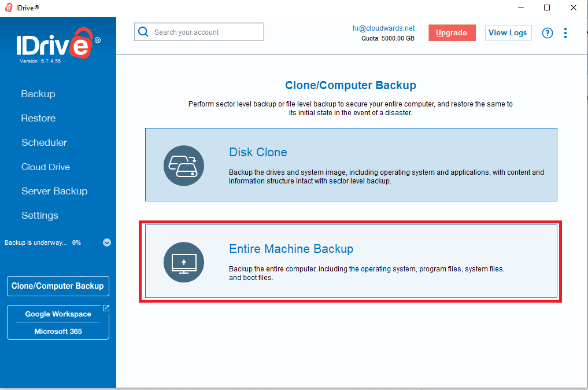Screen dimensions: 588x390
Task: Open Settings in the sidebar
Action: (40, 215)
